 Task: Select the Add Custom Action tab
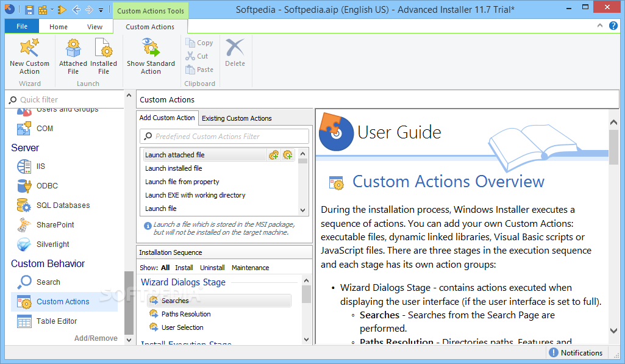[x=167, y=118]
